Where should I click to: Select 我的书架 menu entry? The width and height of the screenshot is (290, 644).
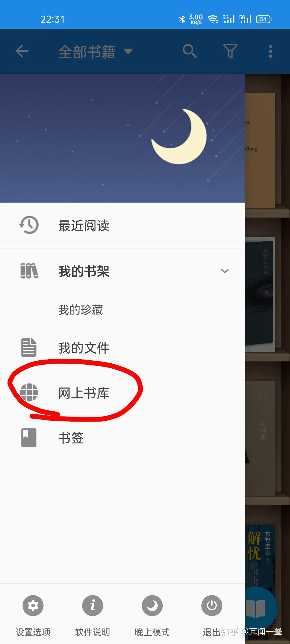pos(122,271)
